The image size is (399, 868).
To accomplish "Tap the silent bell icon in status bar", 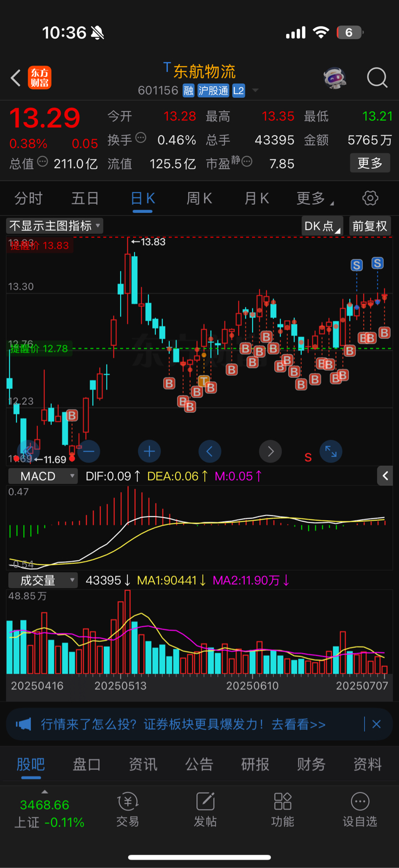I will [x=97, y=33].
